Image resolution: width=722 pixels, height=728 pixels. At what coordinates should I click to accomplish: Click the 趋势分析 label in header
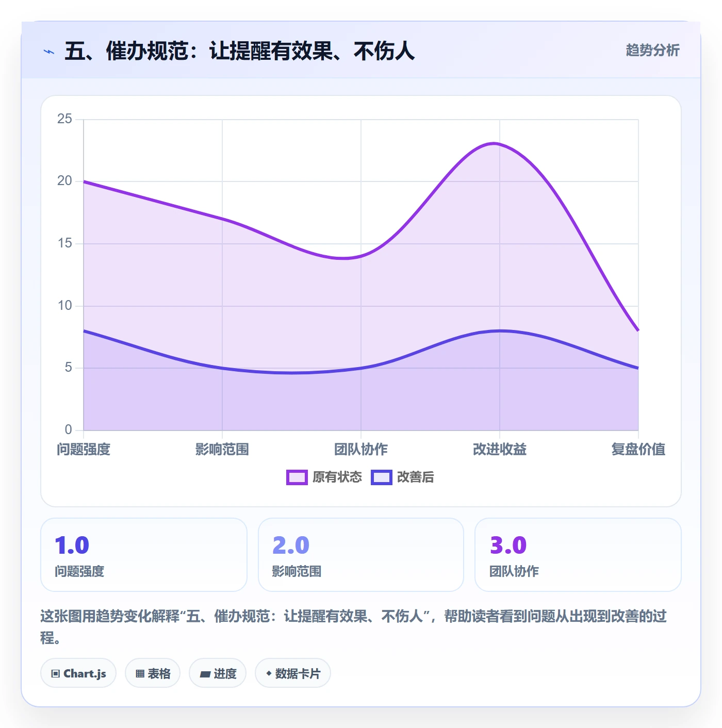point(652,50)
